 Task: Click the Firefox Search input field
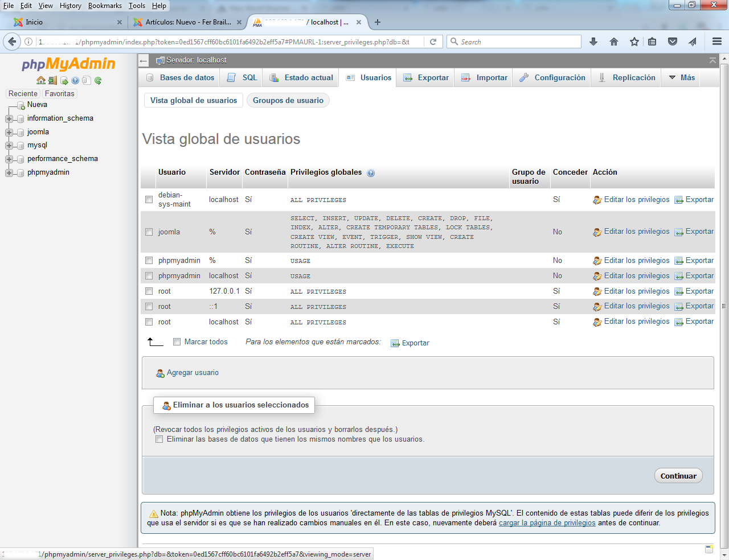pyautogui.click(x=518, y=42)
